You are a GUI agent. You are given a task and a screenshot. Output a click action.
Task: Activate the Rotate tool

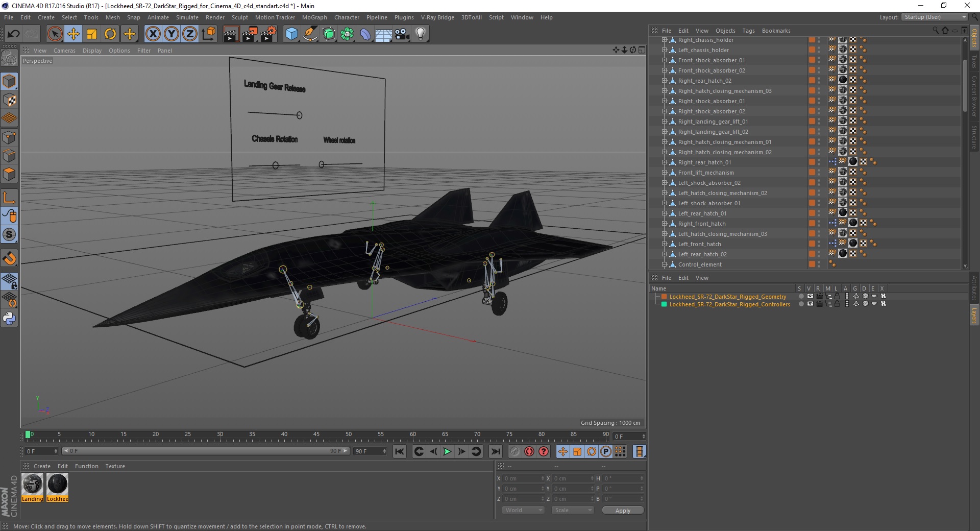coord(110,34)
